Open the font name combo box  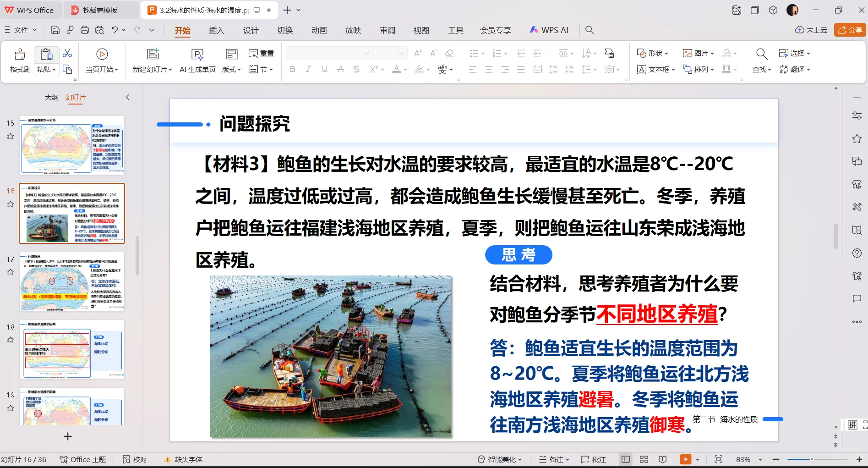[x=329, y=53]
